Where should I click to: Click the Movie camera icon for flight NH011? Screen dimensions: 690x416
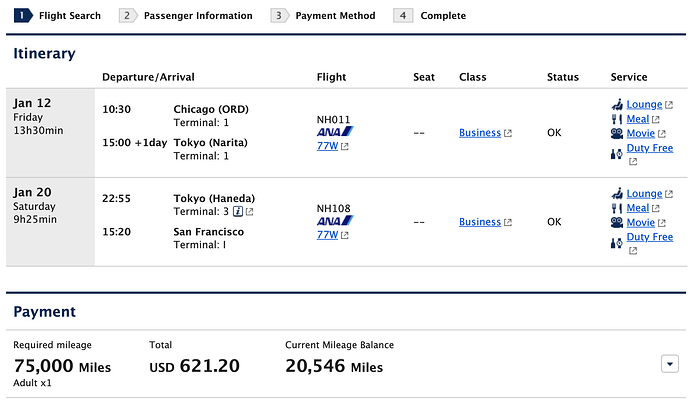(617, 133)
